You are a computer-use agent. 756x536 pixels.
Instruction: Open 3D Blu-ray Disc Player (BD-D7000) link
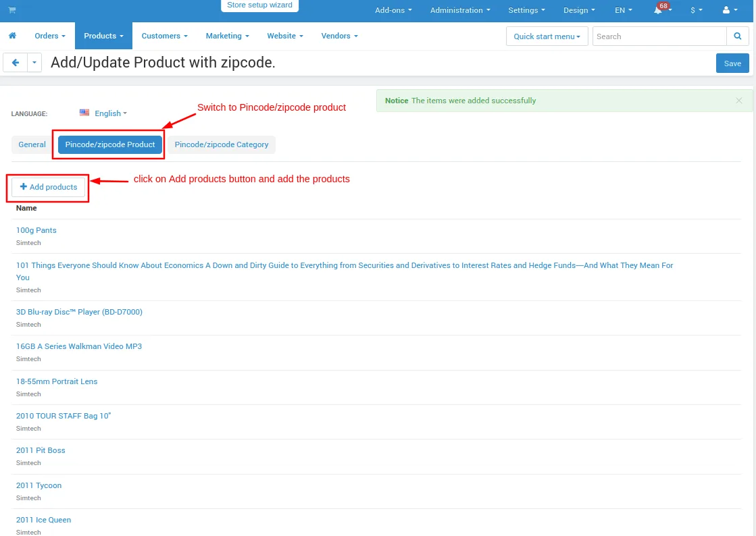pyautogui.click(x=79, y=312)
